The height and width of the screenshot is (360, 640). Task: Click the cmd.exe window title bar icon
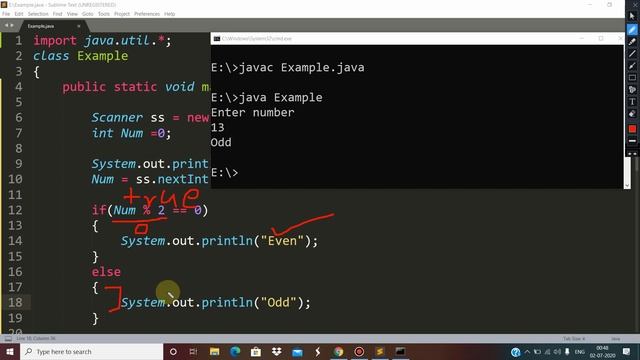pyautogui.click(x=217, y=38)
